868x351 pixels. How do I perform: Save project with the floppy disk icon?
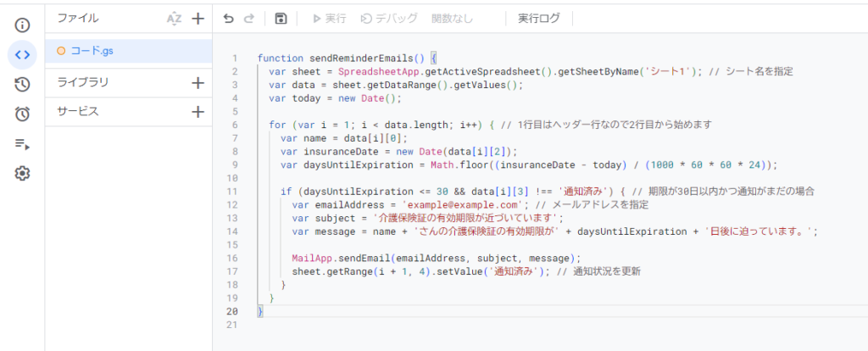click(x=281, y=19)
